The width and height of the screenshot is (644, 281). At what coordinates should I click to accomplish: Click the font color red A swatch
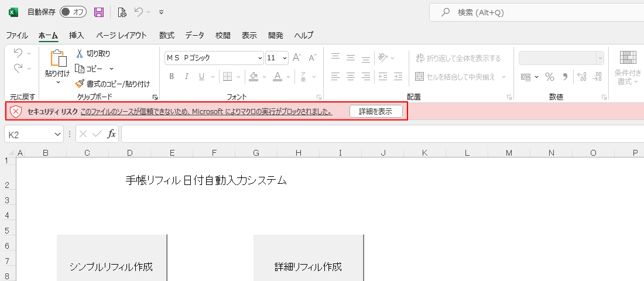coord(277,77)
